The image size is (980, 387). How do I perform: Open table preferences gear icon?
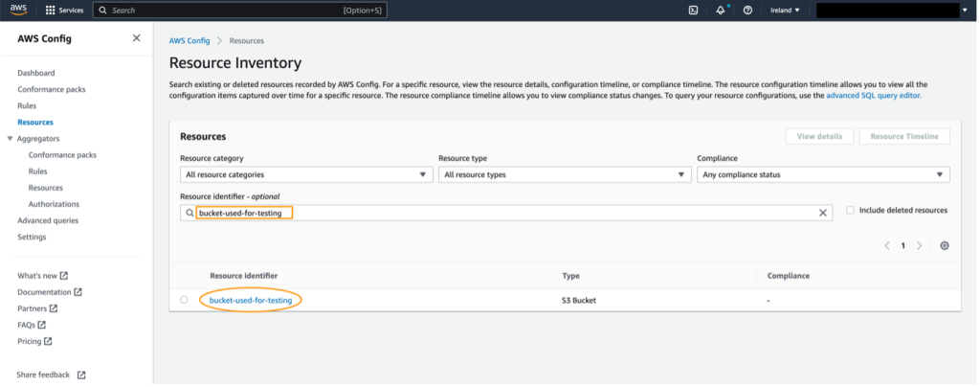[945, 245]
